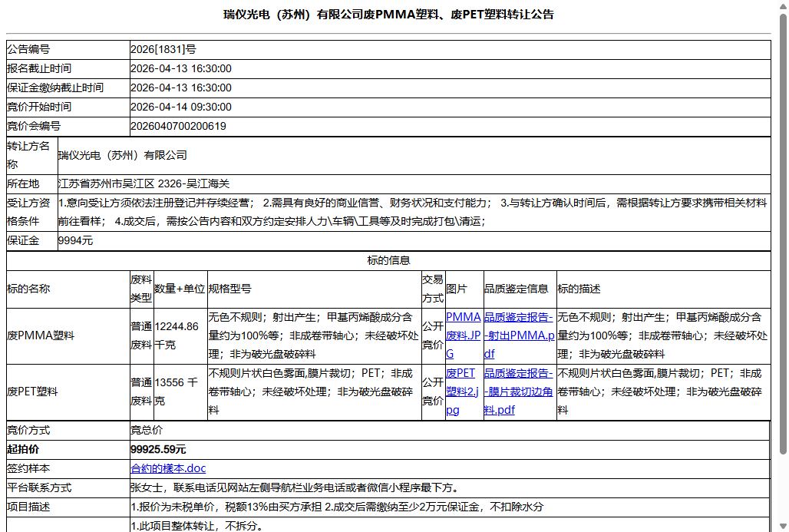Click the 普通废料 cell in PMMA row

pyautogui.click(x=141, y=335)
